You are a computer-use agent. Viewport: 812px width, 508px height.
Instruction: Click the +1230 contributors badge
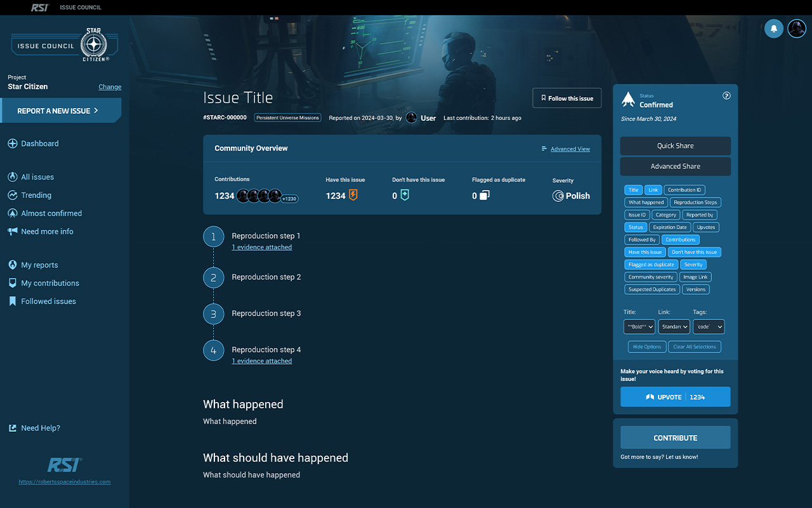pyautogui.click(x=289, y=199)
